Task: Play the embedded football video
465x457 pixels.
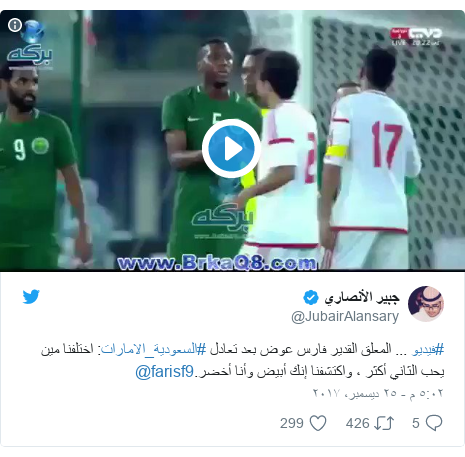Action: click(231, 148)
